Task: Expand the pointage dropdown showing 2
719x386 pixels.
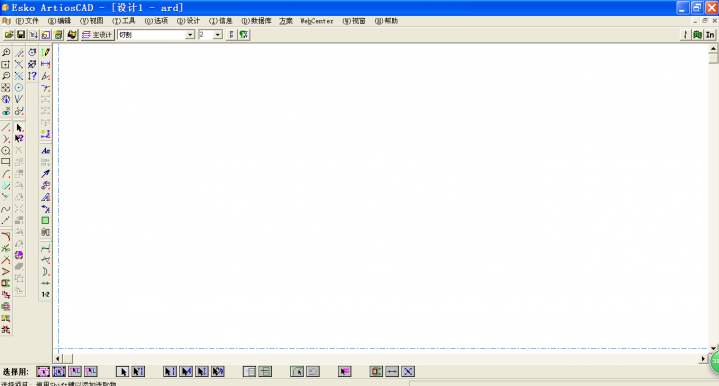Action: coord(218,35)
